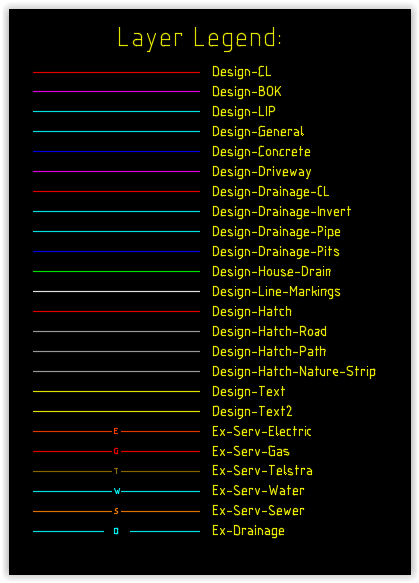Viewport: 419px width, 583px height.
Task: Click the Design-Drainage-CL label
Action: tap(270, 192)
